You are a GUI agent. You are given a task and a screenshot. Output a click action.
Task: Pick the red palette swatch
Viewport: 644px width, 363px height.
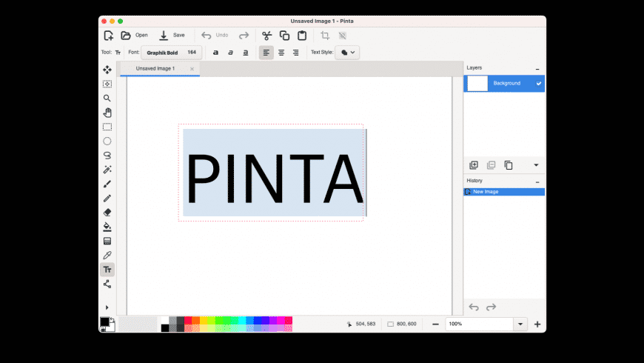tap(188, 320)
